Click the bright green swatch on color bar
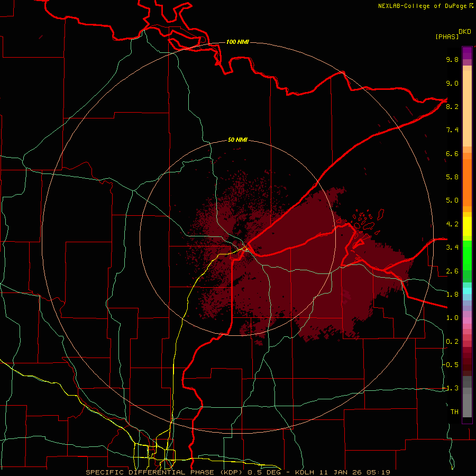The height and width of the screenshot is (476, 476). click(467, 255)
